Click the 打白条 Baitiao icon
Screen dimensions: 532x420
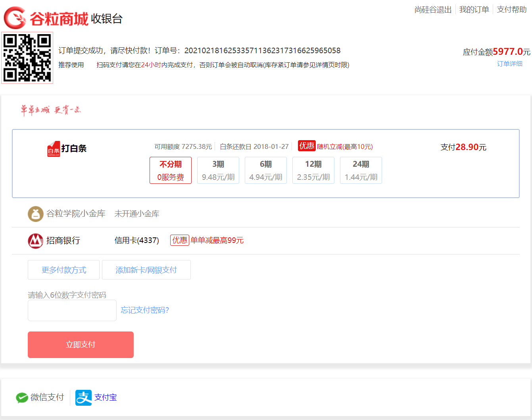(x=54, y=149)
